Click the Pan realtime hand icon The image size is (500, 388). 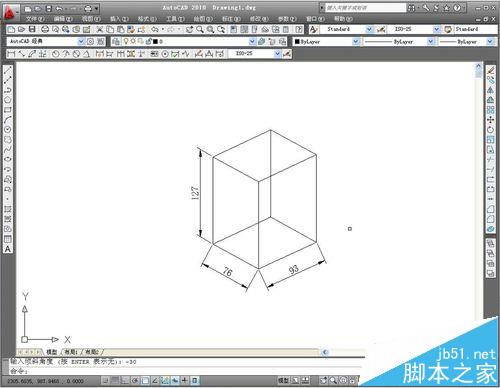coord(189,30)
